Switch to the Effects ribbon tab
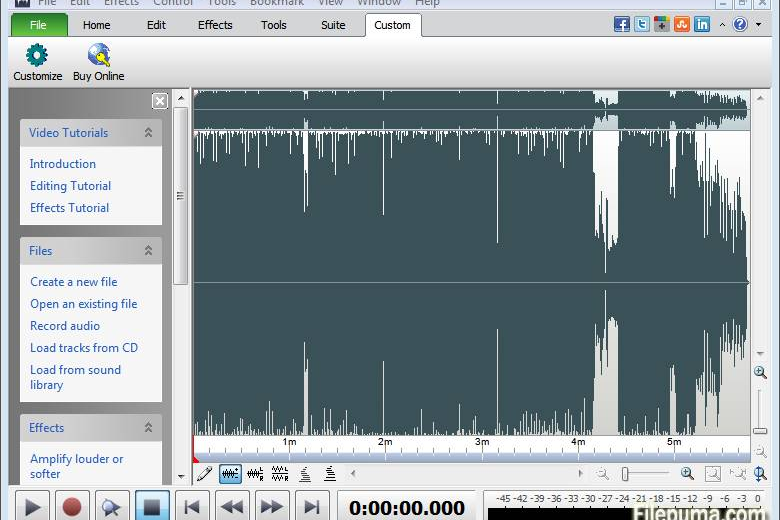Screen dimensions: 780x520 [x=215, y=25]
